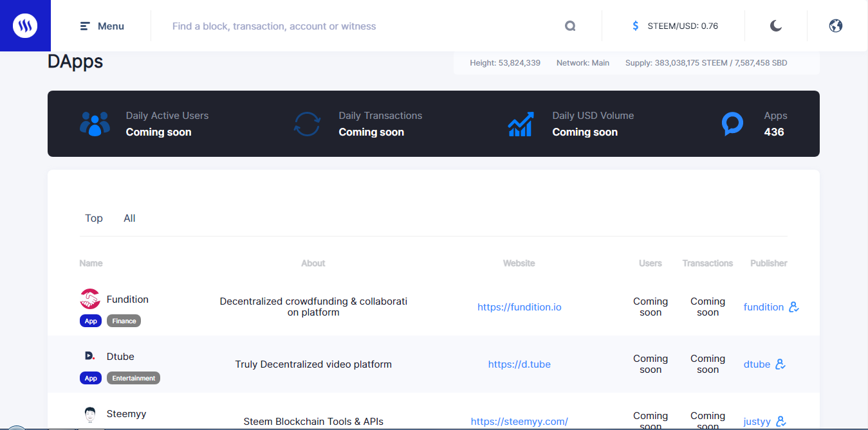The height and width of the screenshot is (430, 868).
Task: Click the Name column header
Action: 91,263
